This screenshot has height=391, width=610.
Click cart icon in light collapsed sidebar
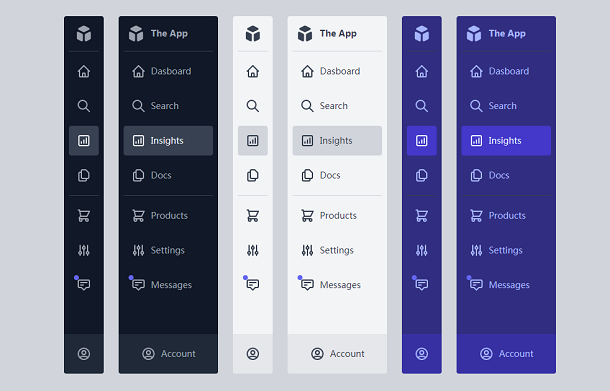253,216
